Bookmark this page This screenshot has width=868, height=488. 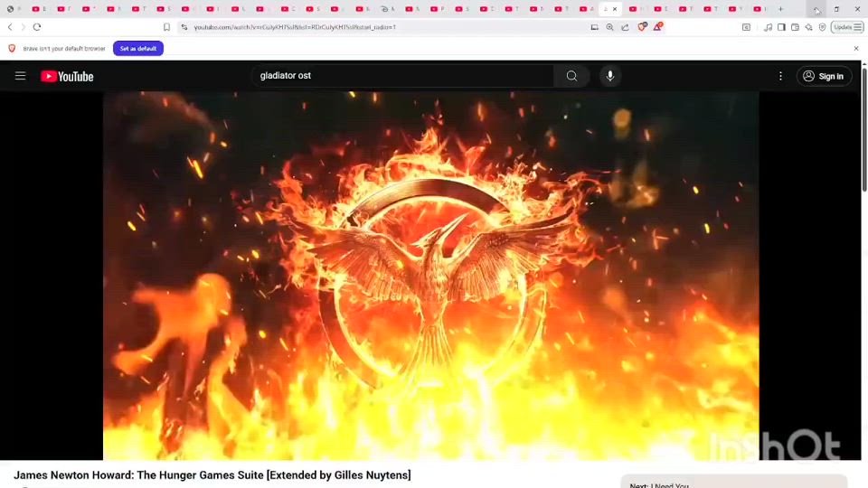pos(166,27)
